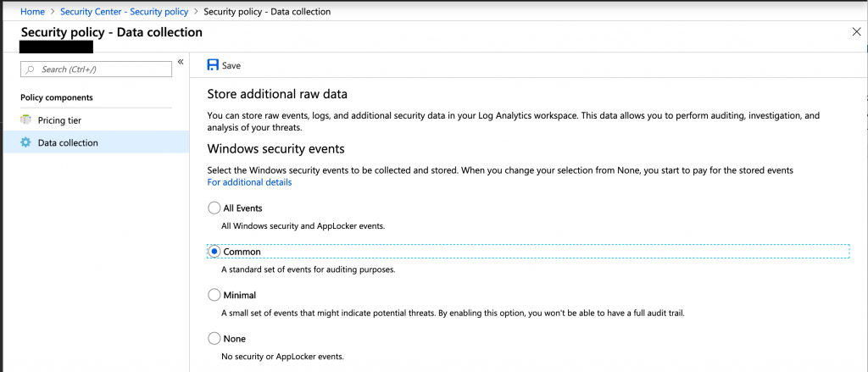
Task: Select the All Events radio button
Action: (x=214, y=208)
